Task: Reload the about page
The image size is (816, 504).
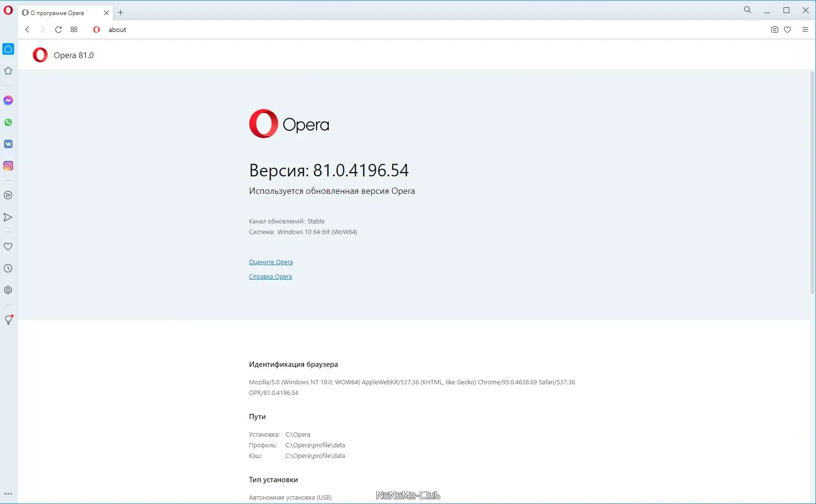Action: pyautogui.click(x=58, y=30)
